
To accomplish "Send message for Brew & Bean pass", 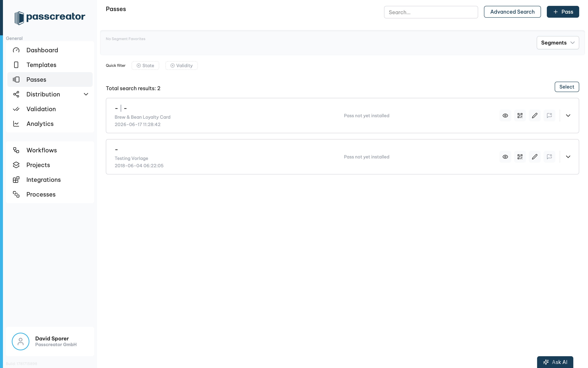I will pyautogui.click(x=549, y=116).
